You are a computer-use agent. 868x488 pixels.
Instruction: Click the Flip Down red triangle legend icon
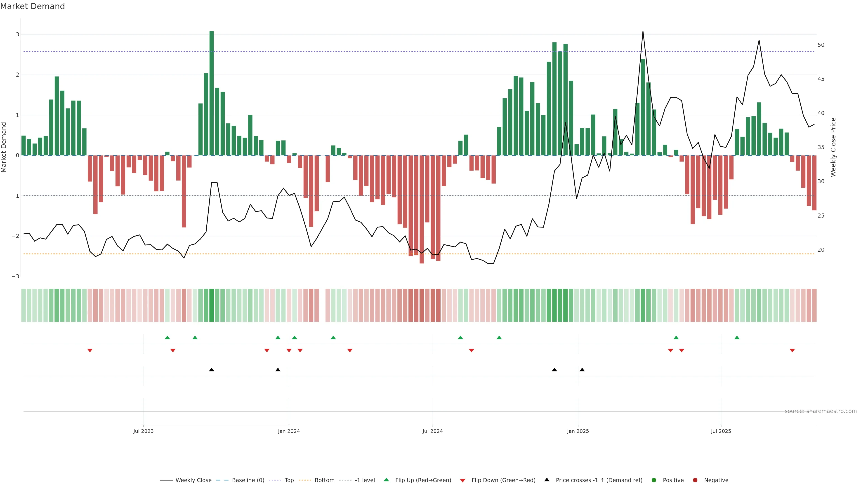pos(463,480)
